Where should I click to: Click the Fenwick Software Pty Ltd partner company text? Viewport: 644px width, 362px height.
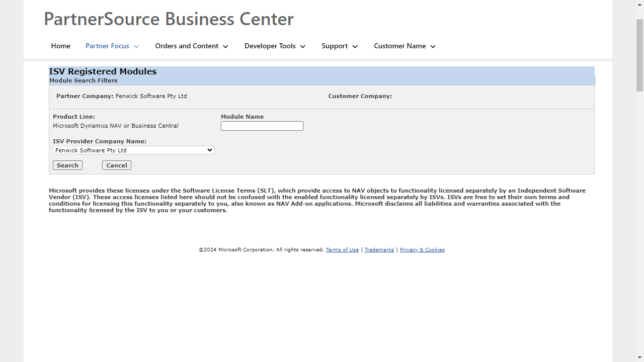(151, 96)
